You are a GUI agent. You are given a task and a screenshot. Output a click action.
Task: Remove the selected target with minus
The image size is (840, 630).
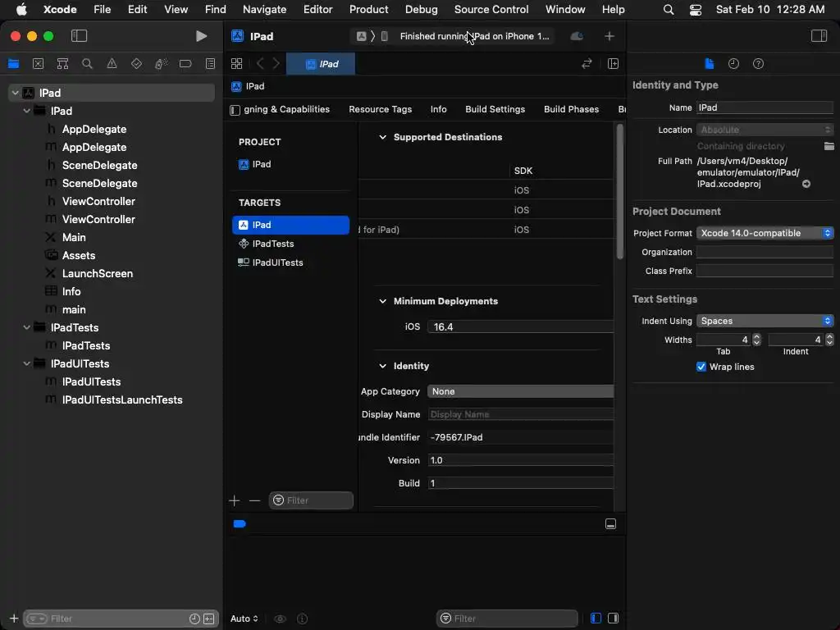pyautogui.click(x=254, y=501)
